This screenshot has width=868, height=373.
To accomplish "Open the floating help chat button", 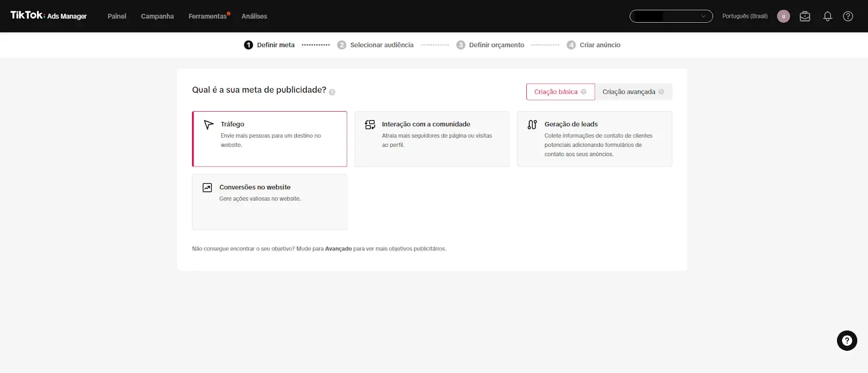I will click(x=847, y=340).
